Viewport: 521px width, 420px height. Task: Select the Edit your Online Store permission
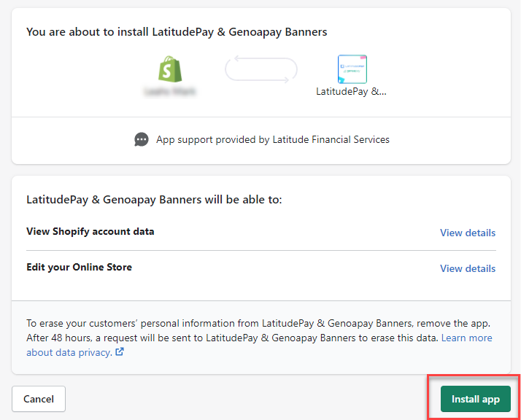(x=79, y=268)
